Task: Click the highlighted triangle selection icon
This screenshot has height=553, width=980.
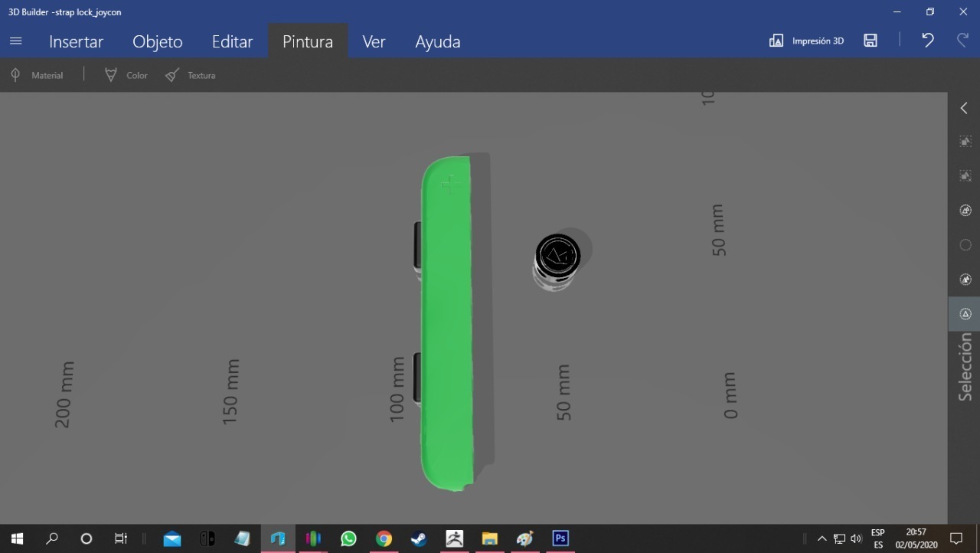Action: point(965,314)
